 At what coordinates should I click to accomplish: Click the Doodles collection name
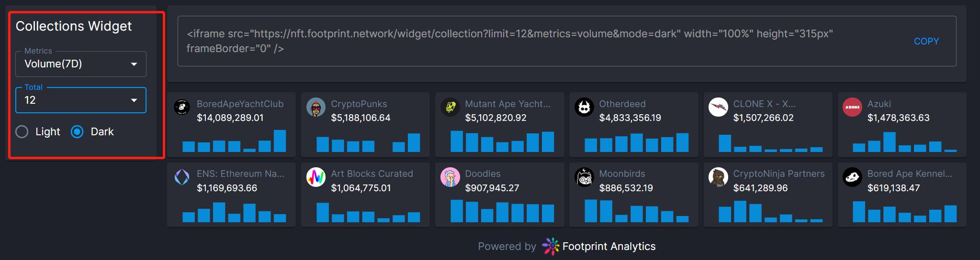coord(483,174)
